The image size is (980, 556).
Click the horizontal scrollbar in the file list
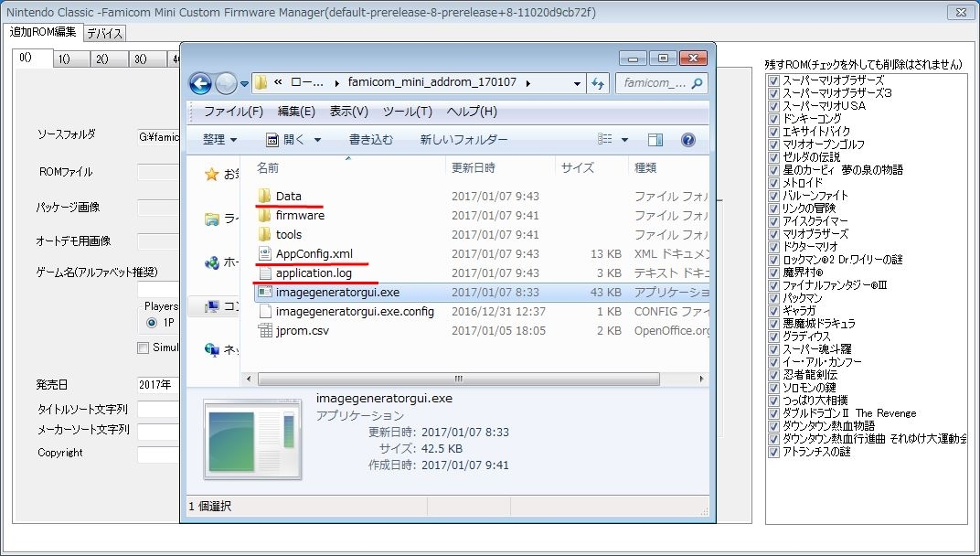(x=459, y=379)
